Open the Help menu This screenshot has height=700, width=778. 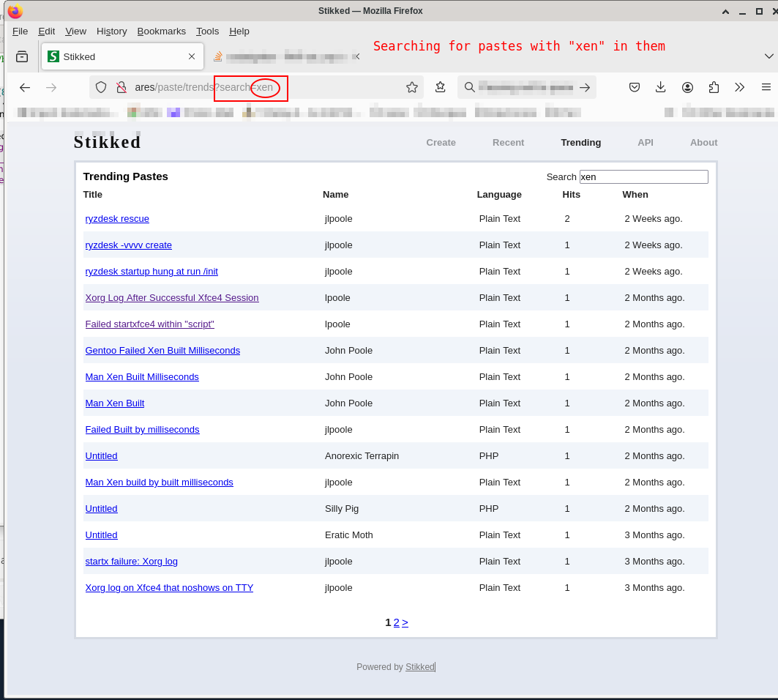pyautogui.click(x=239, y=31)
